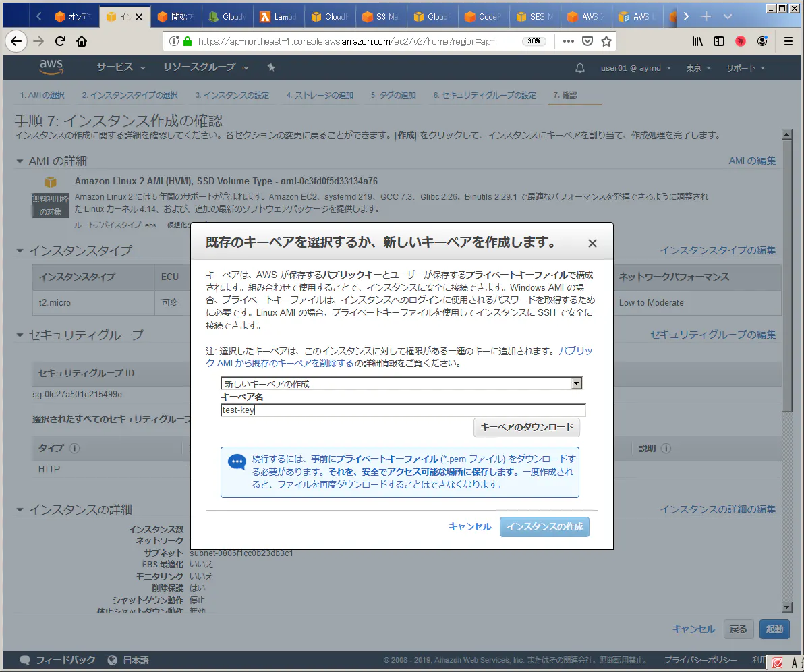List all tabs dropdown chevron
Screen dimensions: 804x672
pyautogui.click(x=728, y=16)
